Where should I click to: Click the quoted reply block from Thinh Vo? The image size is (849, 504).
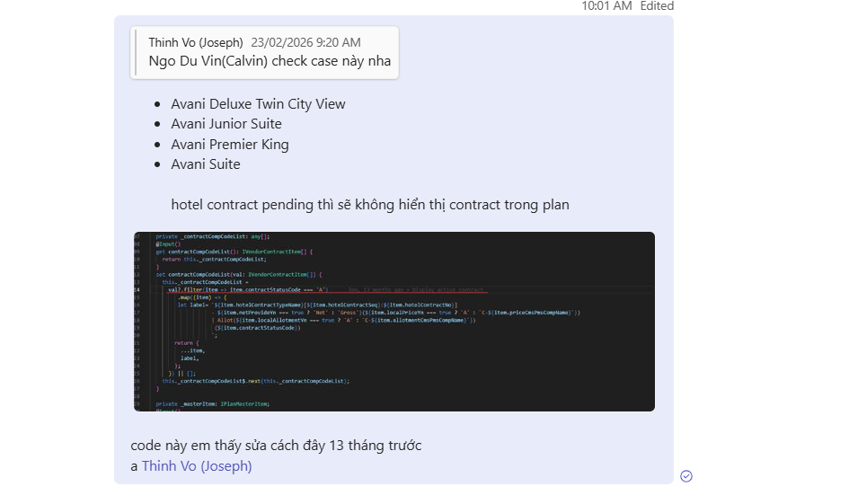pos(264,52)
